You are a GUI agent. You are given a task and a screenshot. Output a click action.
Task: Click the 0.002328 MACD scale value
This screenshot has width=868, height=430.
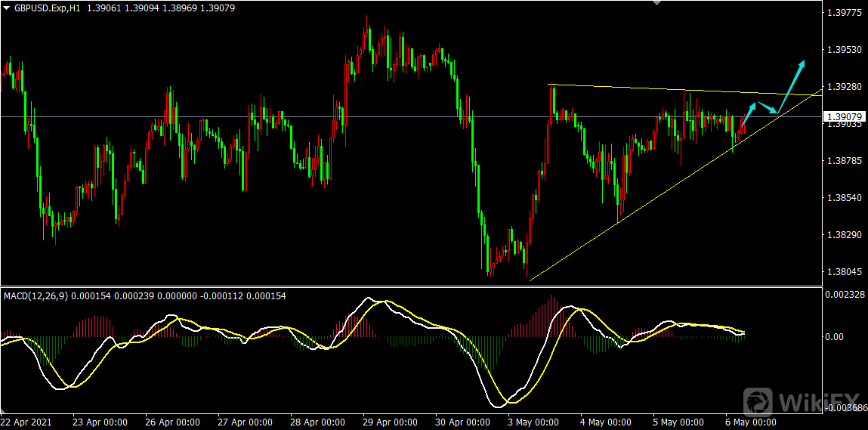[x=845, y=294]
